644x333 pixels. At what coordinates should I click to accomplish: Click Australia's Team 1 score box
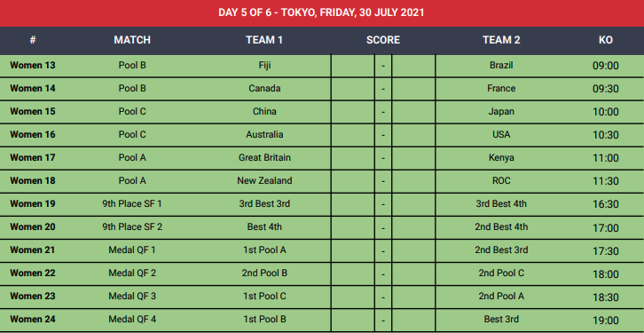[x=352, y=135]
